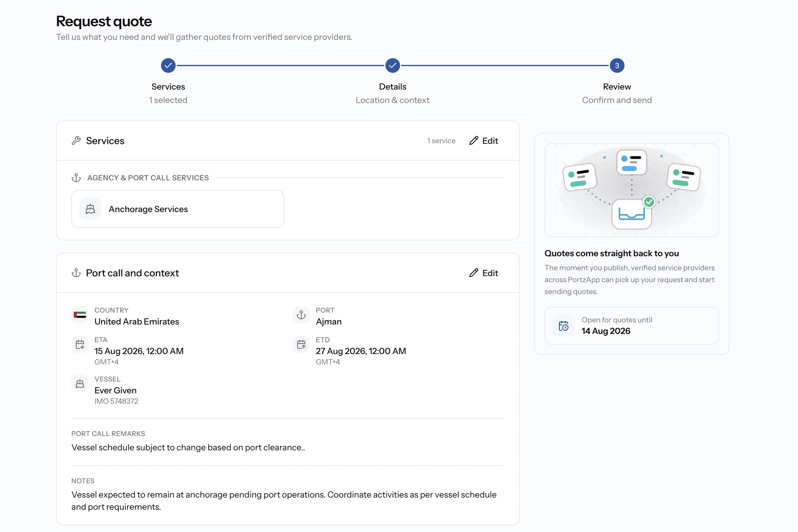Viewport: 798px width, 532px height.
Task: Click the 'United Arab Emirates' country value
Action: 137,321
